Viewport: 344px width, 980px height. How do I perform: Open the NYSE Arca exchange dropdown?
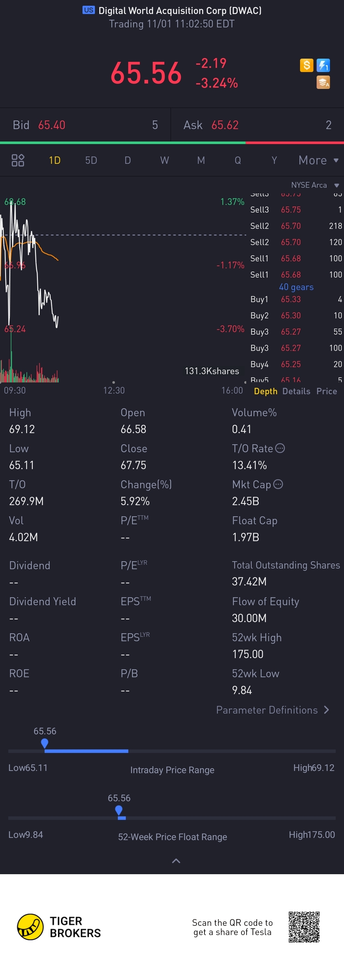(315, 185)
